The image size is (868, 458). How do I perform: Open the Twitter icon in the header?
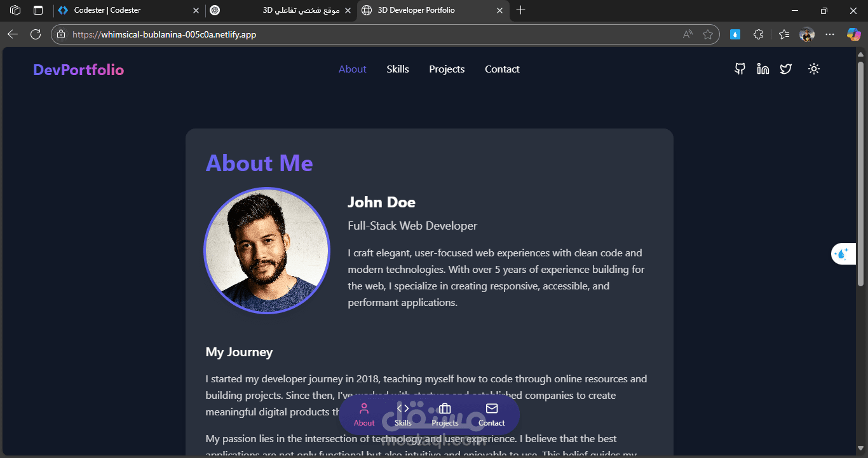[786, 69]
